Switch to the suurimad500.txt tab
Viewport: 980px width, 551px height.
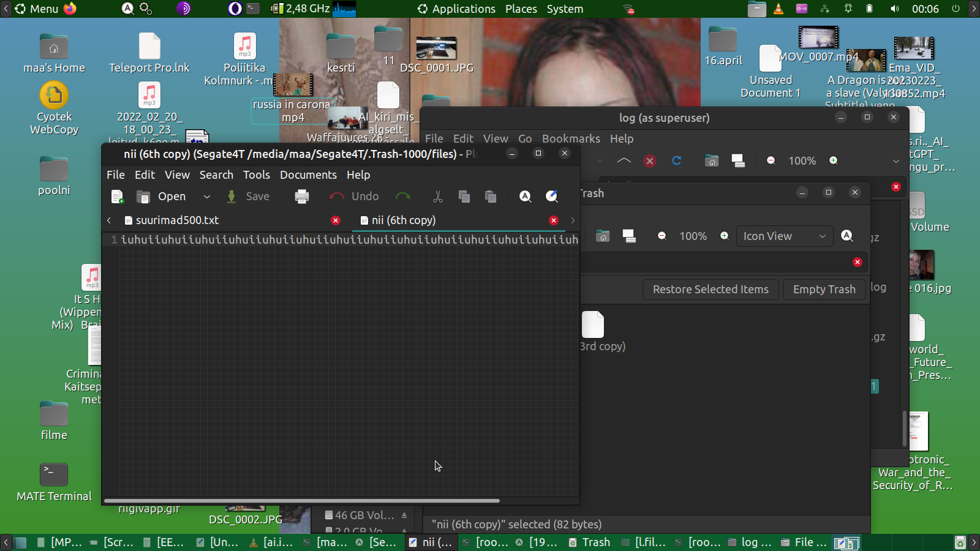click(x=177, y=220)
